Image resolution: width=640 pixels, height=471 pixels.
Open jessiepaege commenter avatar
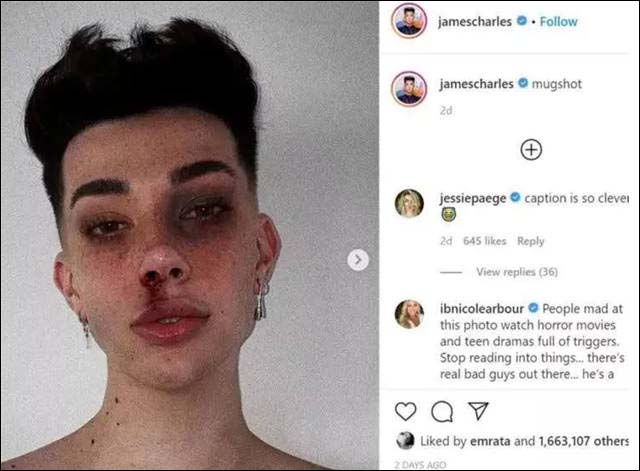pyautogui.click(x=409, y=203)
